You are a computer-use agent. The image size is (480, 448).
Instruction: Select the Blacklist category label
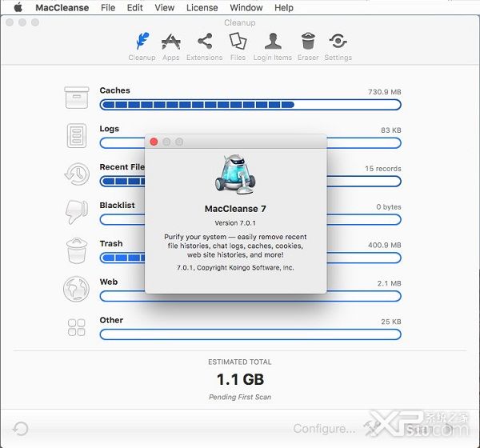pyautogui.click(x=118, y=205)
